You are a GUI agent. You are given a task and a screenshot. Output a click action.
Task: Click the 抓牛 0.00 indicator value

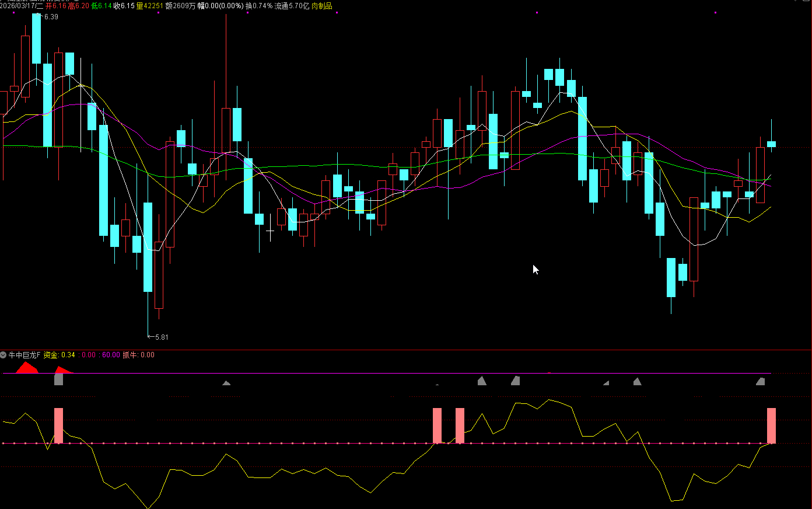(139, 355)
